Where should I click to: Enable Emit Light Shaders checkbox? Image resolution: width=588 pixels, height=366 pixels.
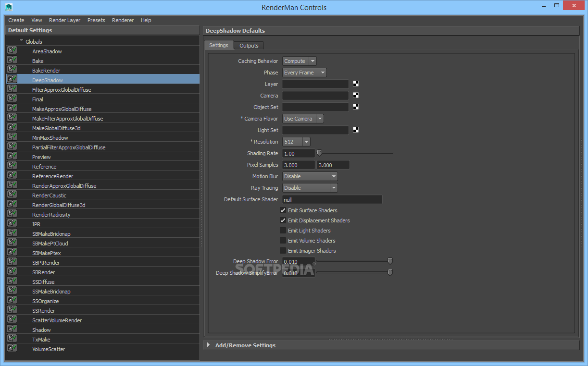pyautogui.click(x=283, y=231)
